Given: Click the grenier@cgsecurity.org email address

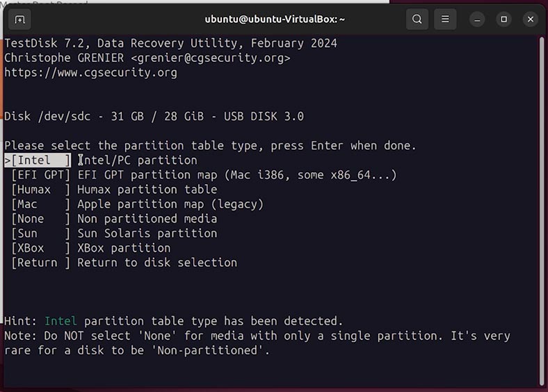Looking at the screenshot, I should tap(211, 58).
